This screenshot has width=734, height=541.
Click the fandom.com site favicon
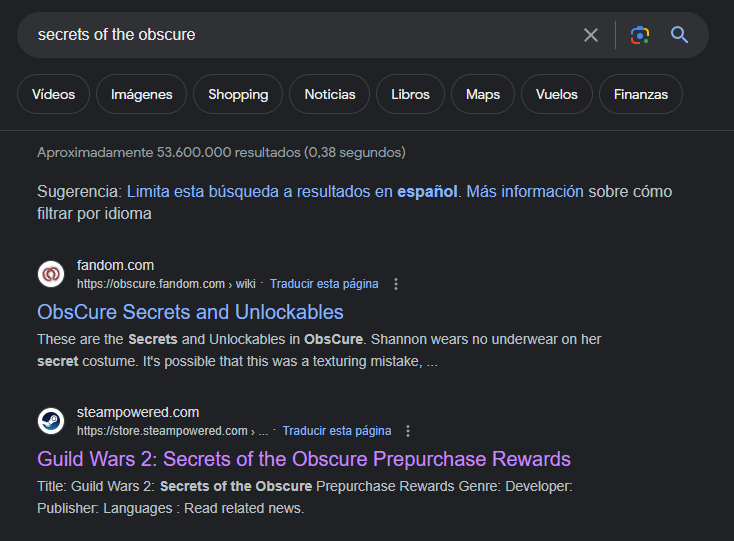tap(51, 274)
